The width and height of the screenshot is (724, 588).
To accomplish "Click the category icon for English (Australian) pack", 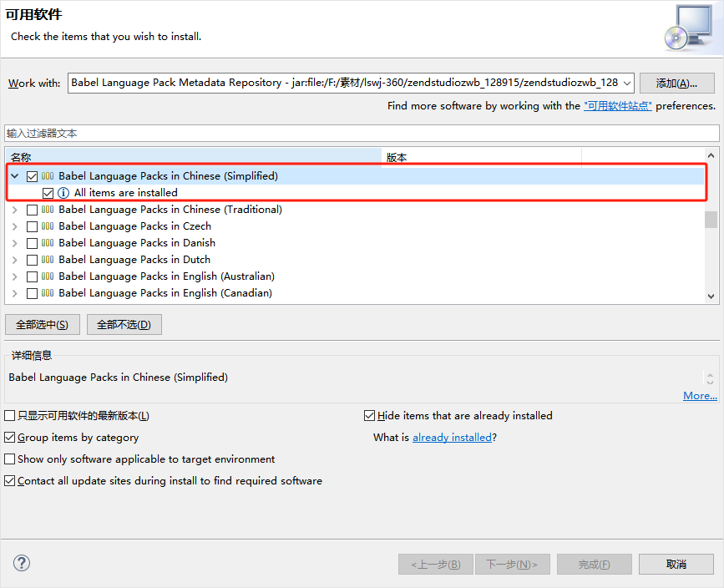I will 48,276.
